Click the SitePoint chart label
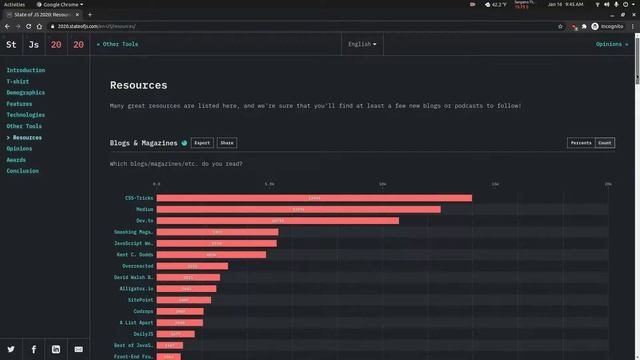This screenshot has height=360, width=640. coord(141,300)
